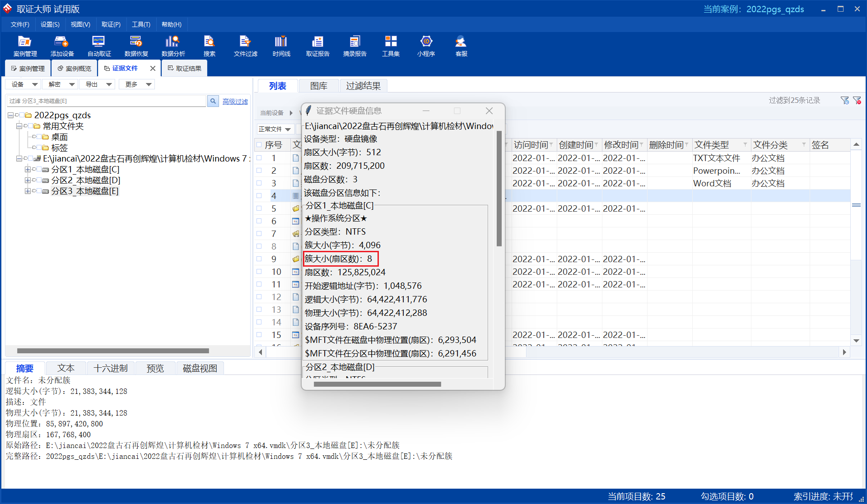Screen dimensions: 867x504
Task: Open 工具集 icon
Action: tap(391, 46)
